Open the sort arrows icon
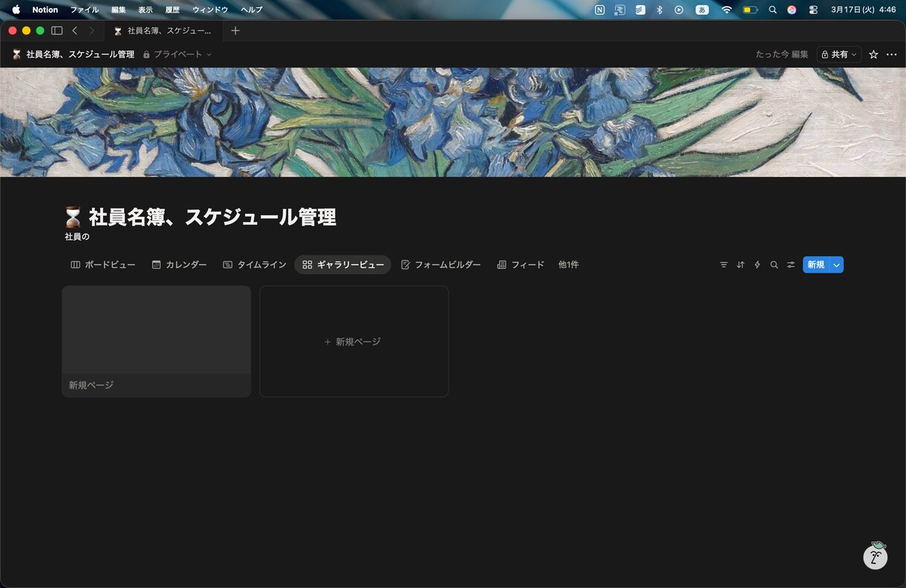 coord(740,265)
